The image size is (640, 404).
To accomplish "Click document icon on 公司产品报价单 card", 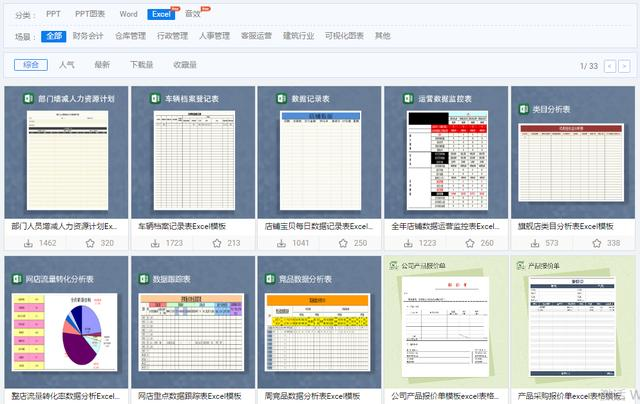I will click(x=393, y=266).
